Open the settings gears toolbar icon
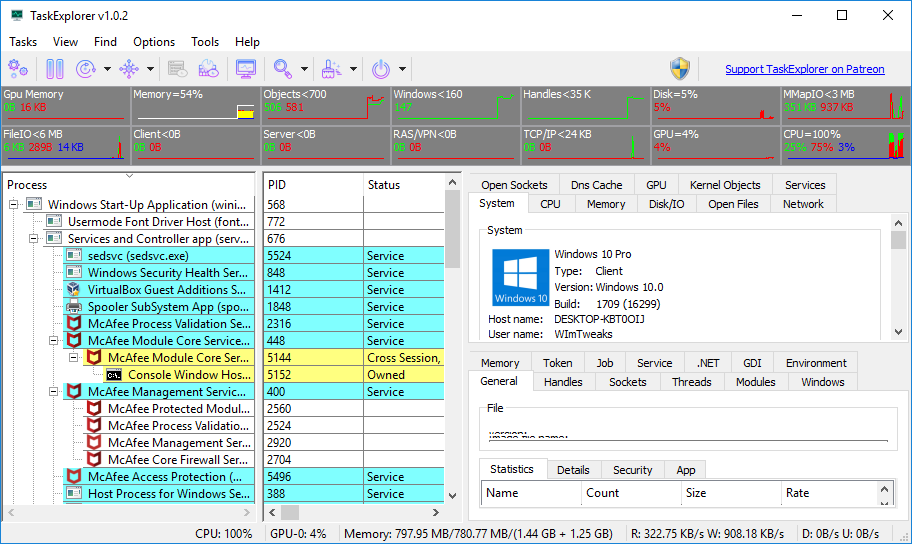 pos(17,69)
